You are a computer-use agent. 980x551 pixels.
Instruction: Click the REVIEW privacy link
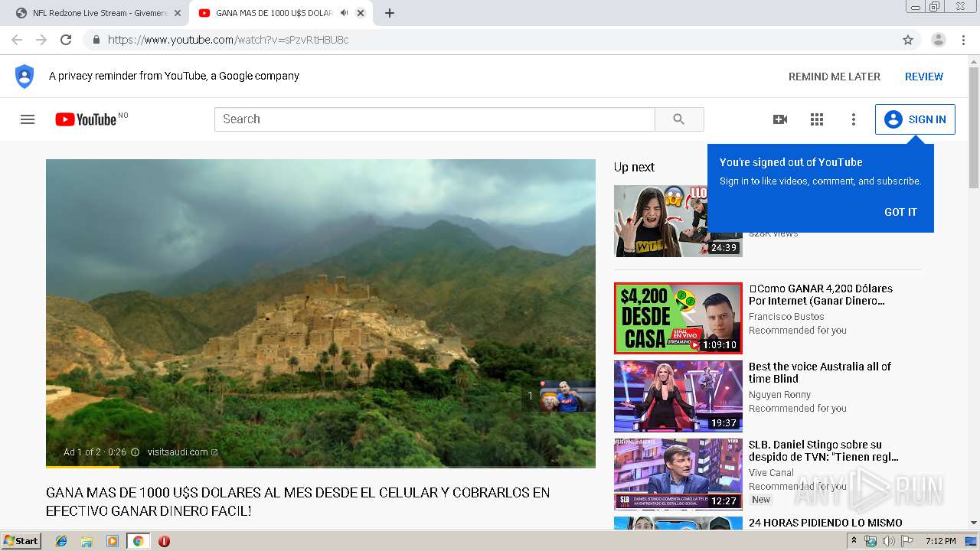924,77
